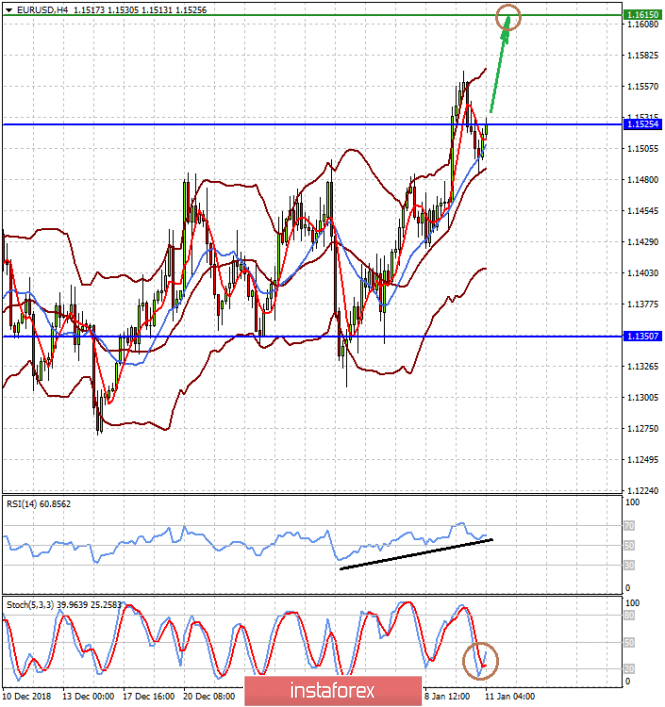Click the 70 level on RSI scale
The width and height of the screenshot is (665, 707).
point(628,525)
